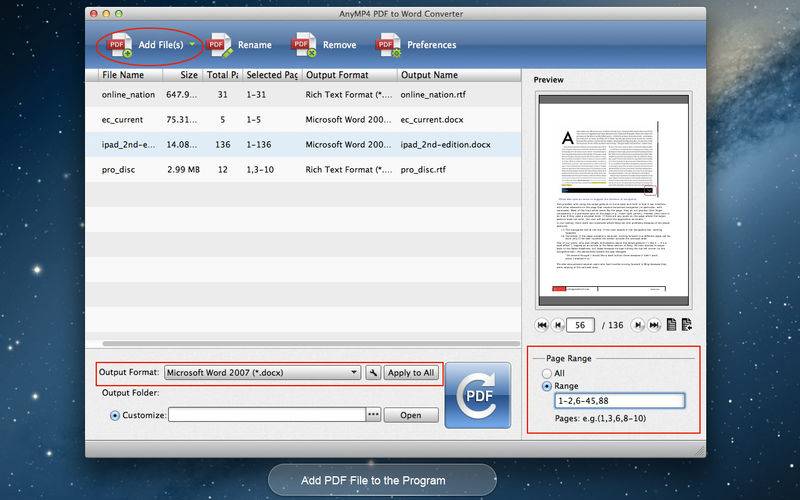Image resolution: width=800 pixels, height=500 pixels.
Task: Click the Customize output path field
Action: click(x=267, y=415)
